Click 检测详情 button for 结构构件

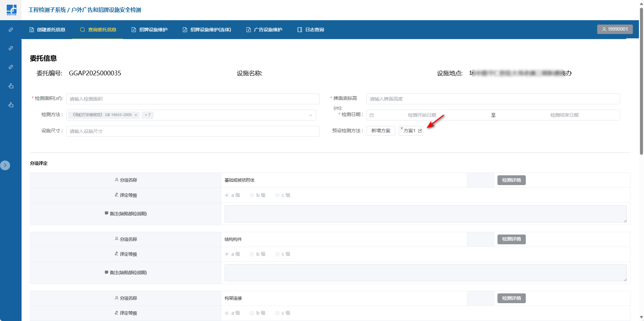click(x=511, y=239)
